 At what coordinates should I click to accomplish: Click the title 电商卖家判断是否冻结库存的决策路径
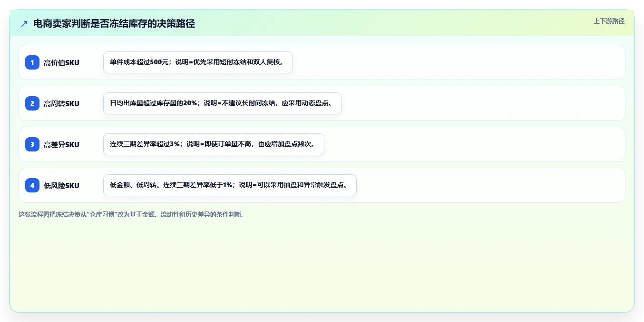point(114,23)
